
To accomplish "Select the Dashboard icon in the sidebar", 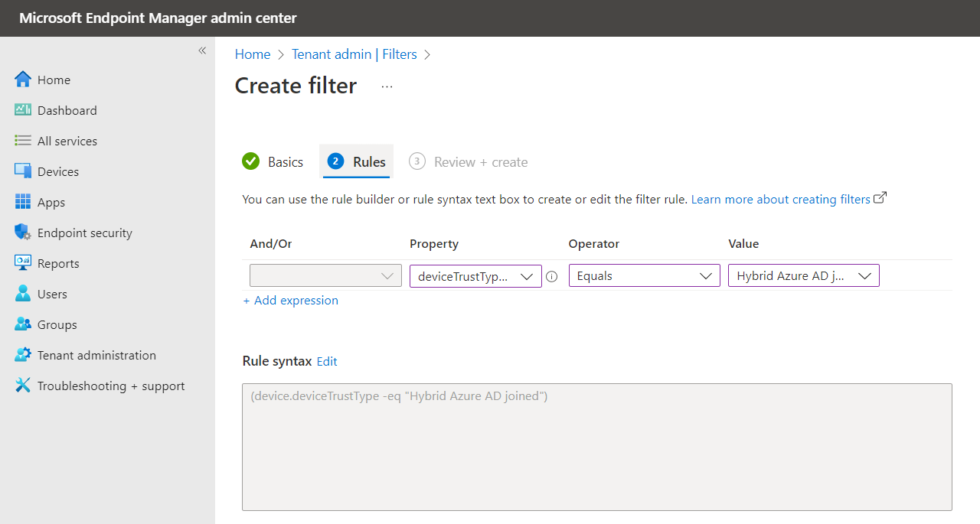I will (22, 109).
